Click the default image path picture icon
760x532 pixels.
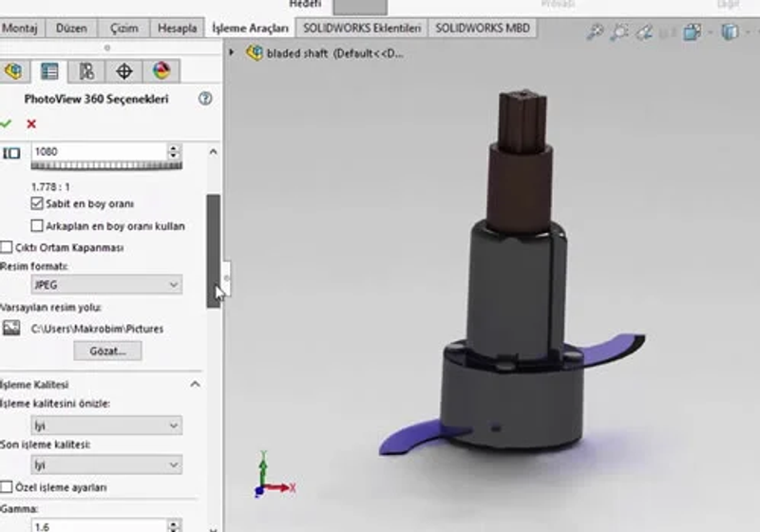coord(11,328)
